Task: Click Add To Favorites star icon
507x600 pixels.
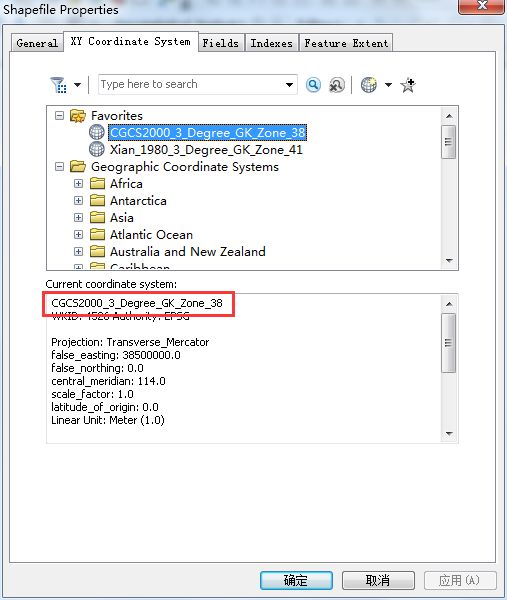Action: coord(408,85)
